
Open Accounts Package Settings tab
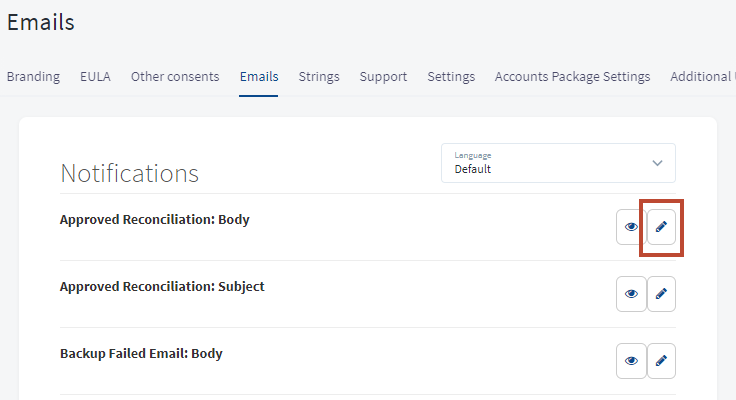(573, 77)
